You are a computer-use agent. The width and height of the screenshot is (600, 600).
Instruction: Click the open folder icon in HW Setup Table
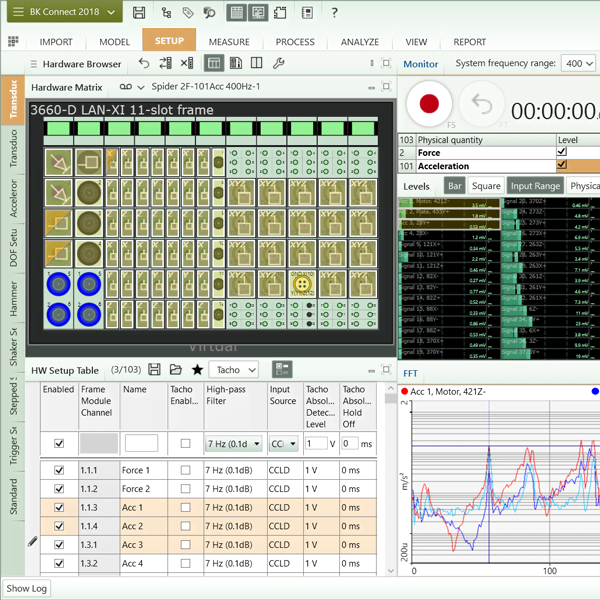pos(176,370)
